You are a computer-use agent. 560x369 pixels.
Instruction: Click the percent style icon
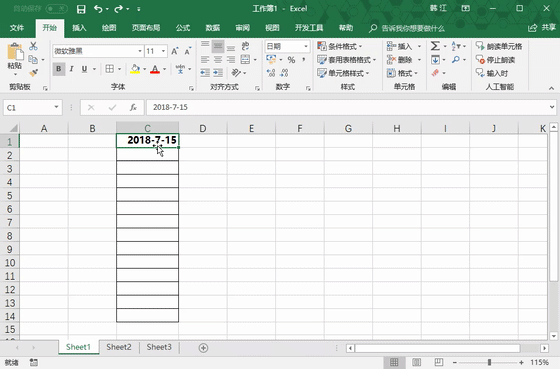pyautogui.click(x=291, y=60)
